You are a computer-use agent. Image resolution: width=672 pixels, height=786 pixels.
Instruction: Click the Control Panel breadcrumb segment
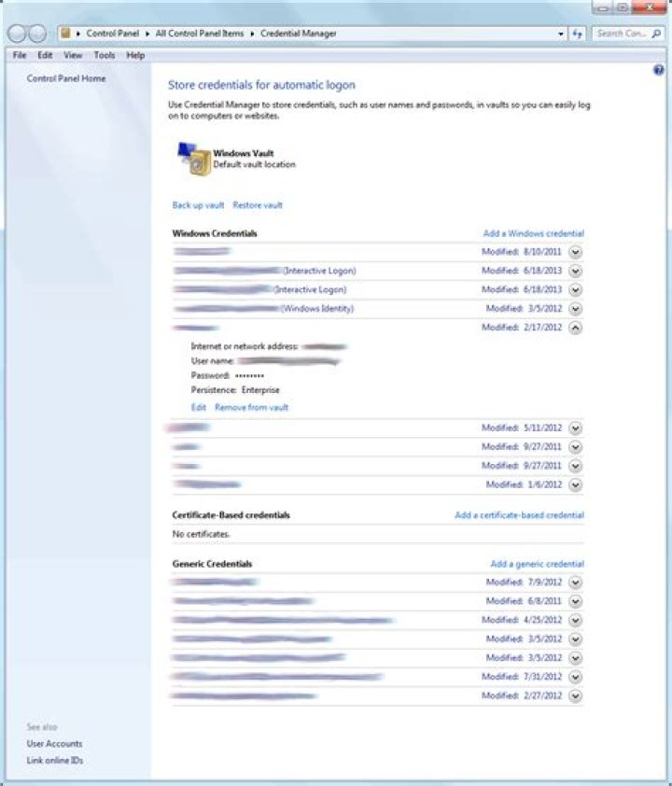click(x=112, y=34)
